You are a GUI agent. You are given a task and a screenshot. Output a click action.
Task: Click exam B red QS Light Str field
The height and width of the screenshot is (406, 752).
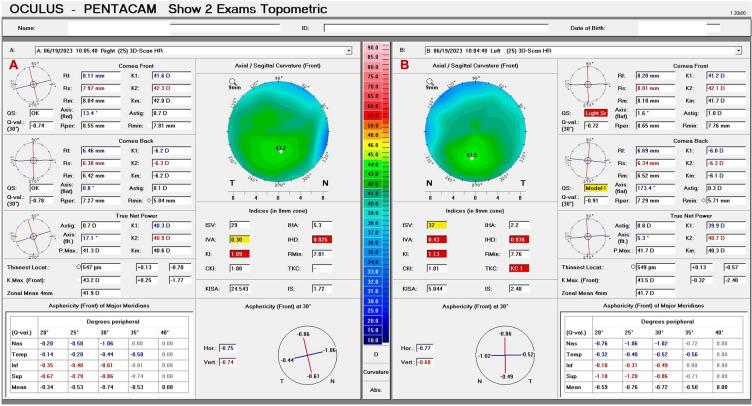tap(596, 113)
